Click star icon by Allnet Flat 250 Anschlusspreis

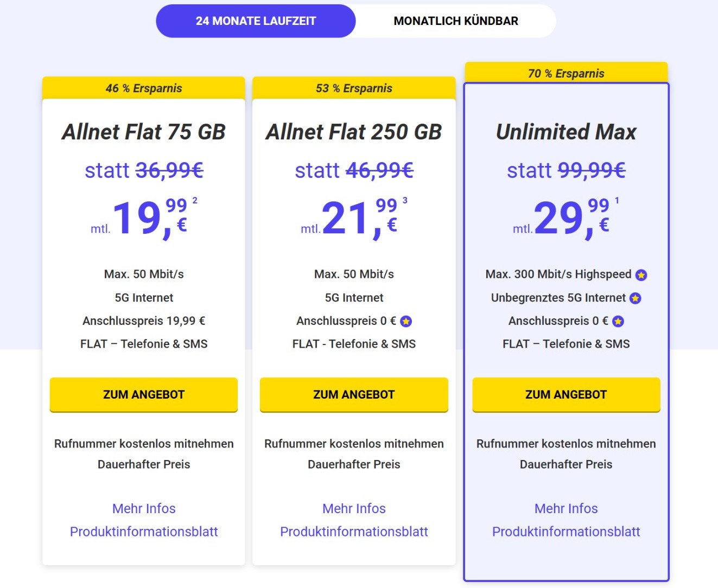click(x=406, y=322)
